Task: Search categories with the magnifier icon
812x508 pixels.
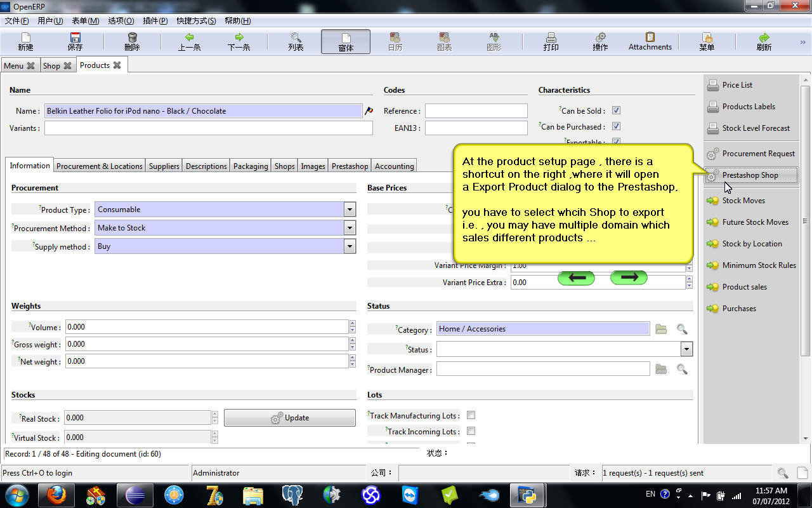Action: pyautogui.click(x=682, y=329)
